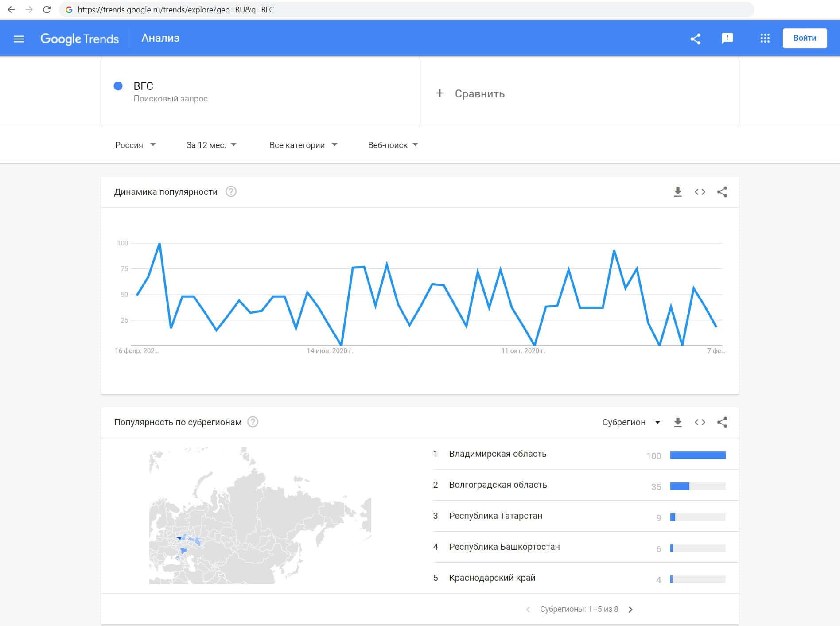Viewport: 840px width, 626px height.
Task: Share the popularity dynamics chart
Action: click(x=722, y=192)
